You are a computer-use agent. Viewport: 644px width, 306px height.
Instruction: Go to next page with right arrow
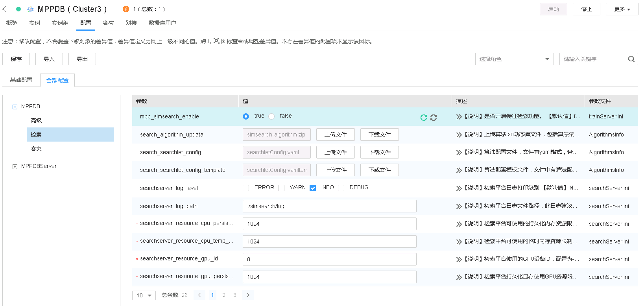pyautogui.click(x=248, y=295)
